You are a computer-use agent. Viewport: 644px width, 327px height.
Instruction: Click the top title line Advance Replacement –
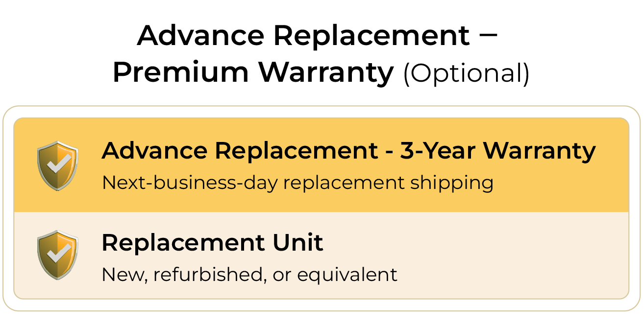(x=318, y=35)
